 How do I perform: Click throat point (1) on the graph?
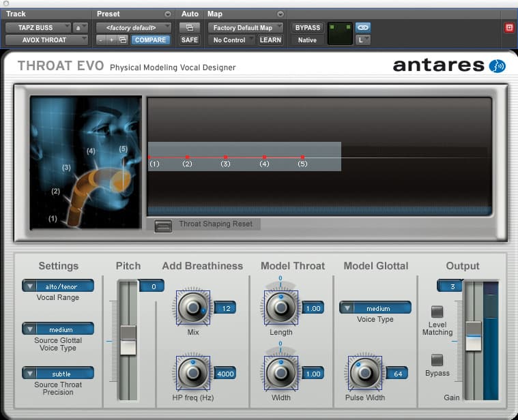point(149,157)
